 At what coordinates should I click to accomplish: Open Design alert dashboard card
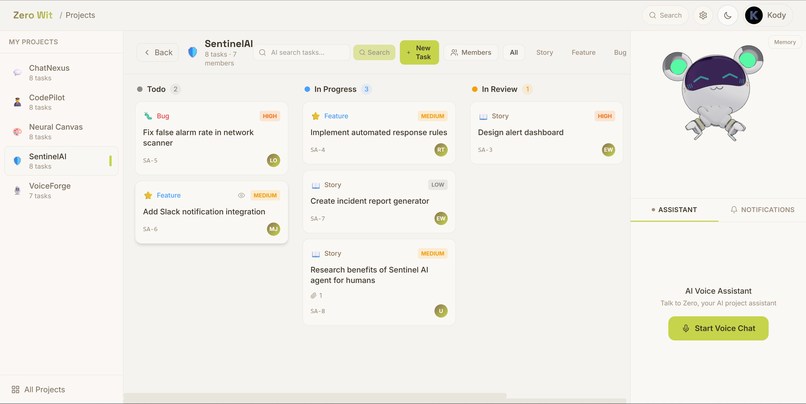pos(546,133)
